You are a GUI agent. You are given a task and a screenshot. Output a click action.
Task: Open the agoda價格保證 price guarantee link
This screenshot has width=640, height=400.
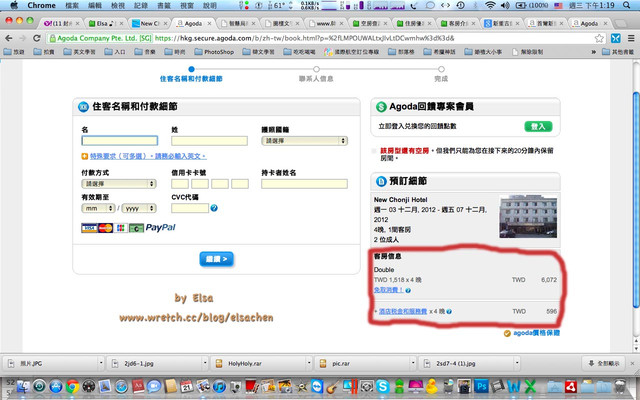coord(536,333)
